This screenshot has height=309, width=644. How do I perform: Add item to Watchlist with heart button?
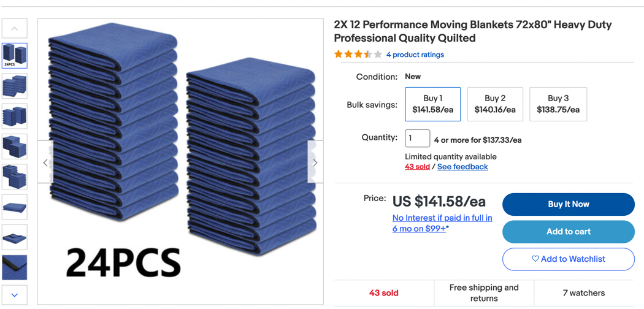568,259
